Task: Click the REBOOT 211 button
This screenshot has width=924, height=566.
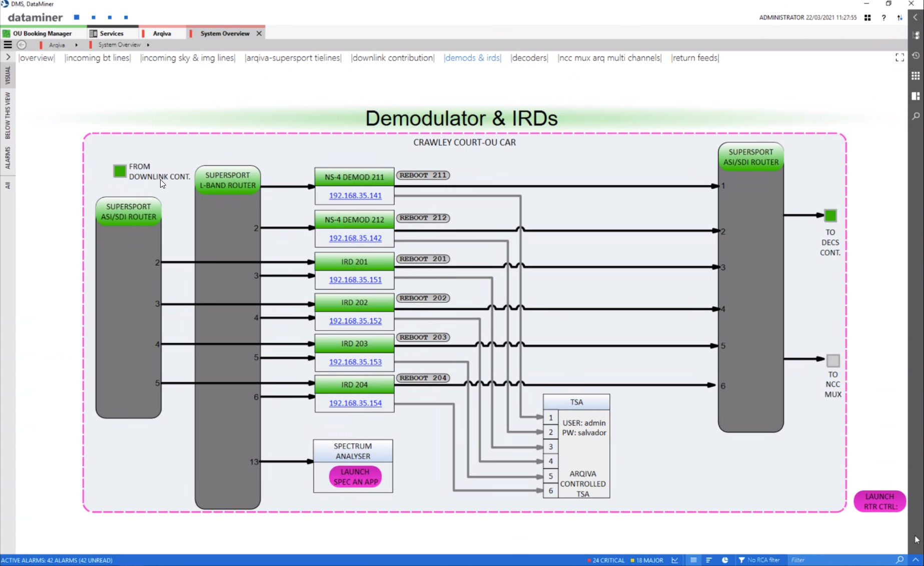Action: [423, 175]
